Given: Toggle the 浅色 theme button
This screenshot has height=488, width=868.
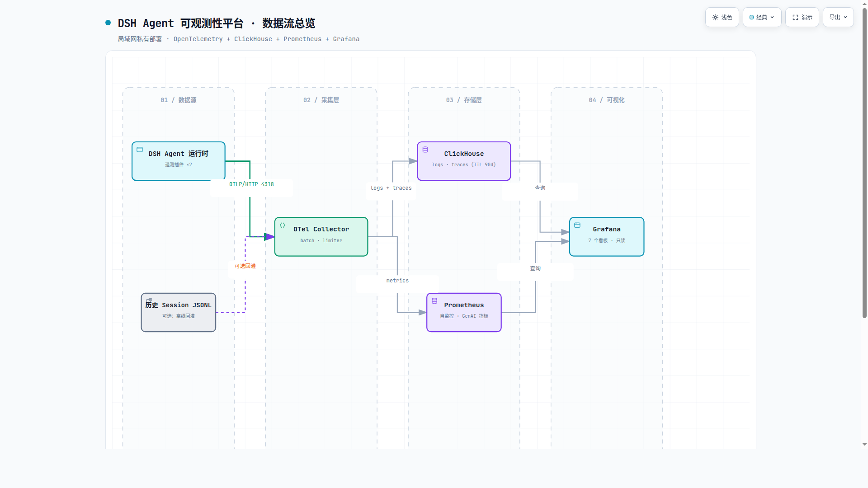Looking at the screenshot, I should 722,17.
